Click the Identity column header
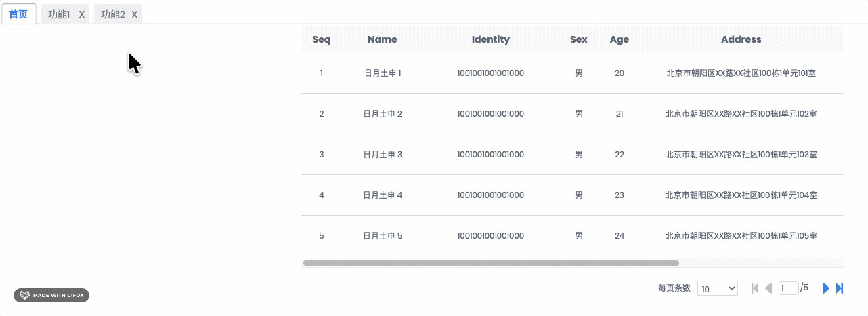The width and height of the screenshot is (868, 316). 491,39
